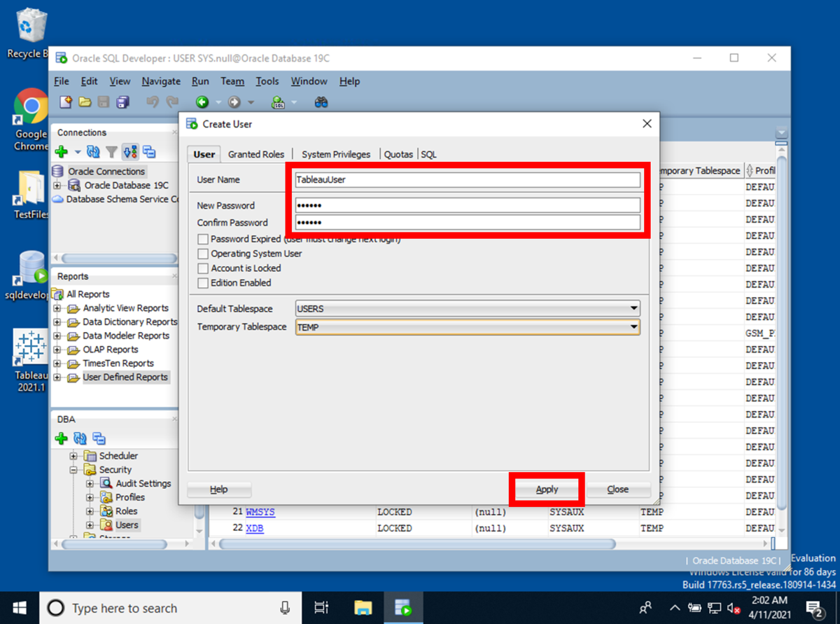This screenshot has height=624, width=840.
Task: Click the Open folder toolbar icon
Action: click(x=85, y=102)
